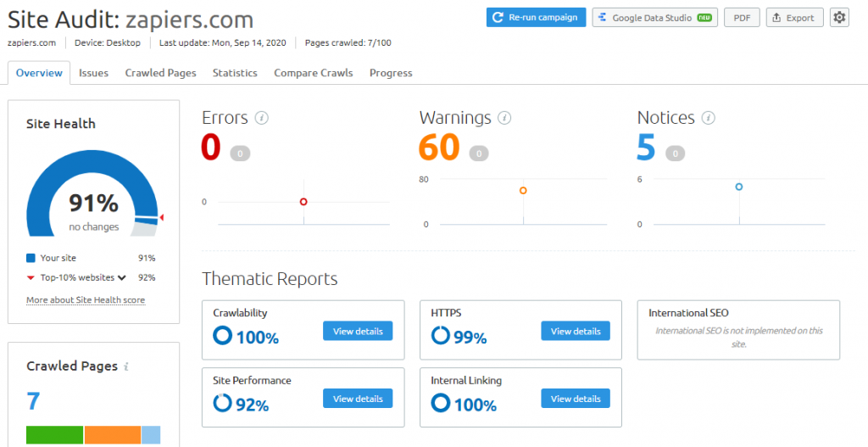Click the crawled pages count 7
Viewport: 868px width, 447px height.
pyautogui.click(x=33, y=401)
